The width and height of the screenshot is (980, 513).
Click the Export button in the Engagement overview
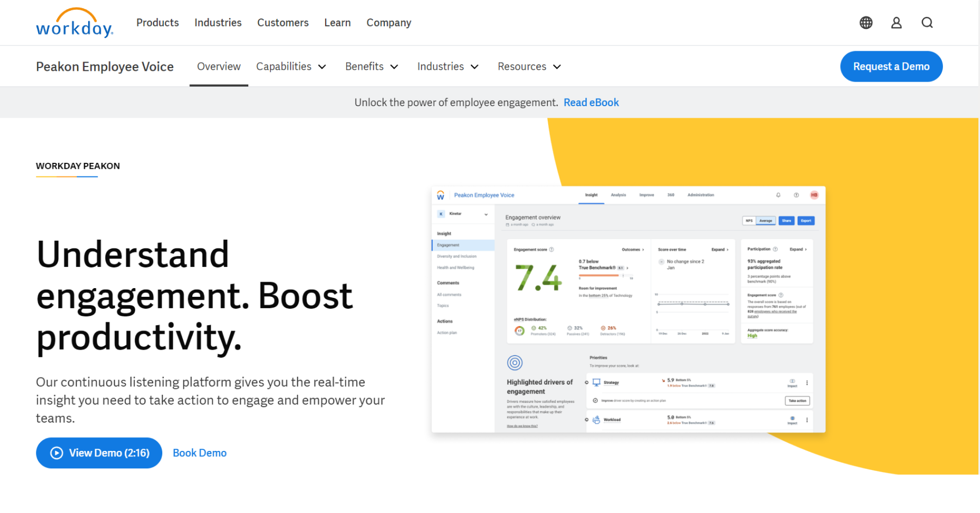pos(806,221)
